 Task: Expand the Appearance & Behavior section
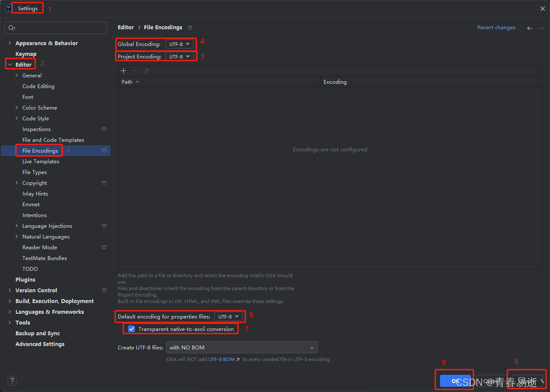pos(9,43)
